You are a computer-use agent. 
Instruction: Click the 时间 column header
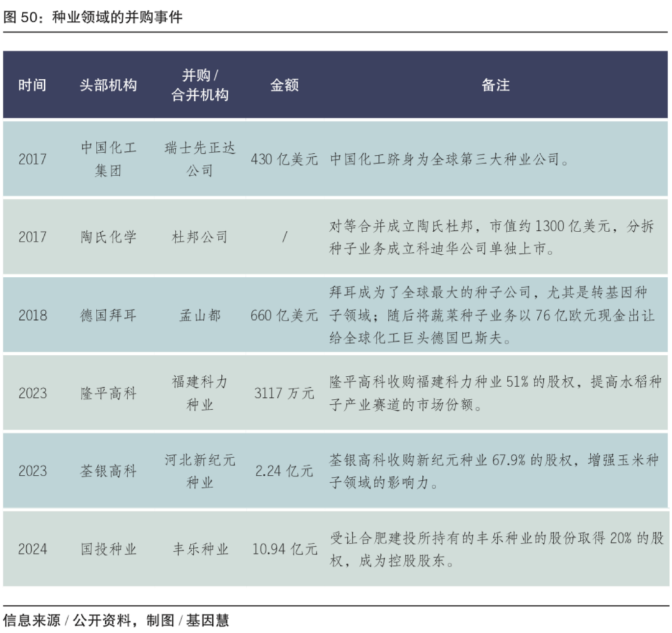click(32, 85)
